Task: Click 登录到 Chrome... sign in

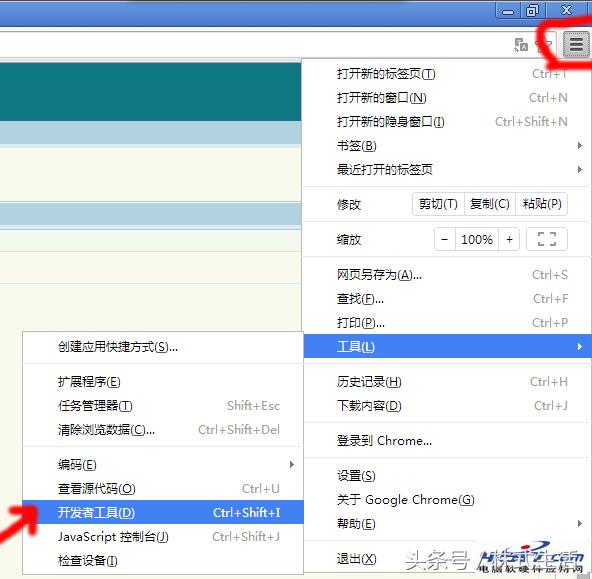Action: tap(447, 440)
